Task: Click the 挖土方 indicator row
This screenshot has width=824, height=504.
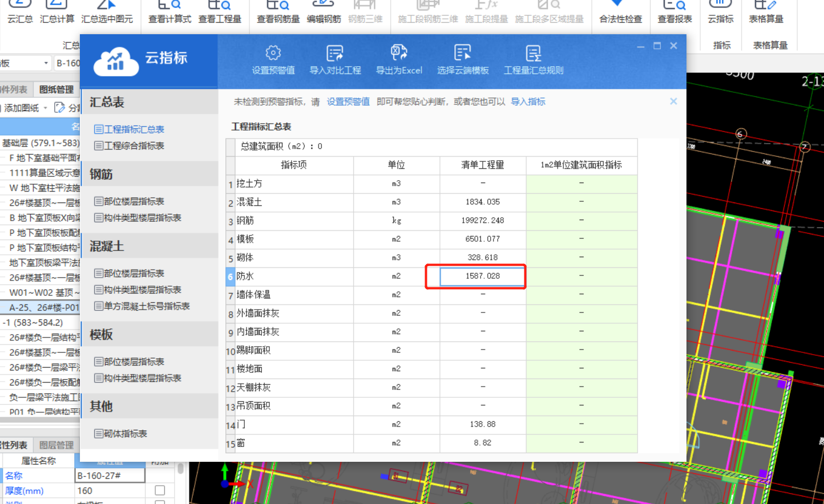Action: [x=431, y=184]
